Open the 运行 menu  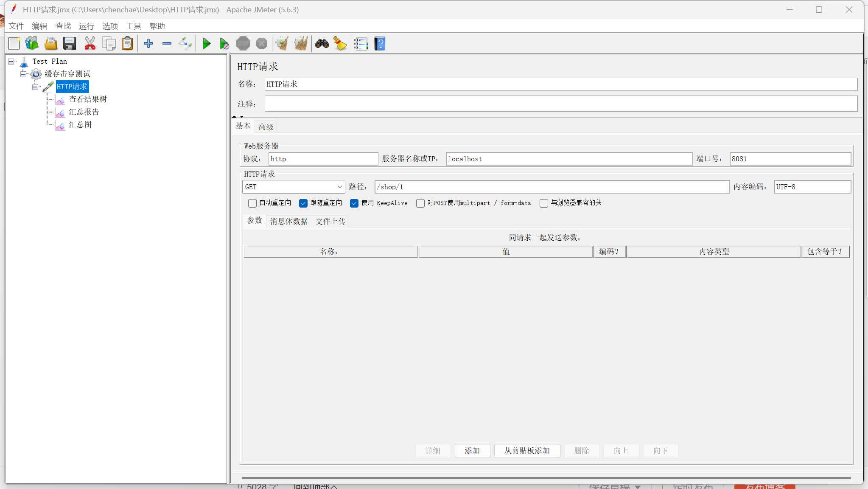click(86, 26)
